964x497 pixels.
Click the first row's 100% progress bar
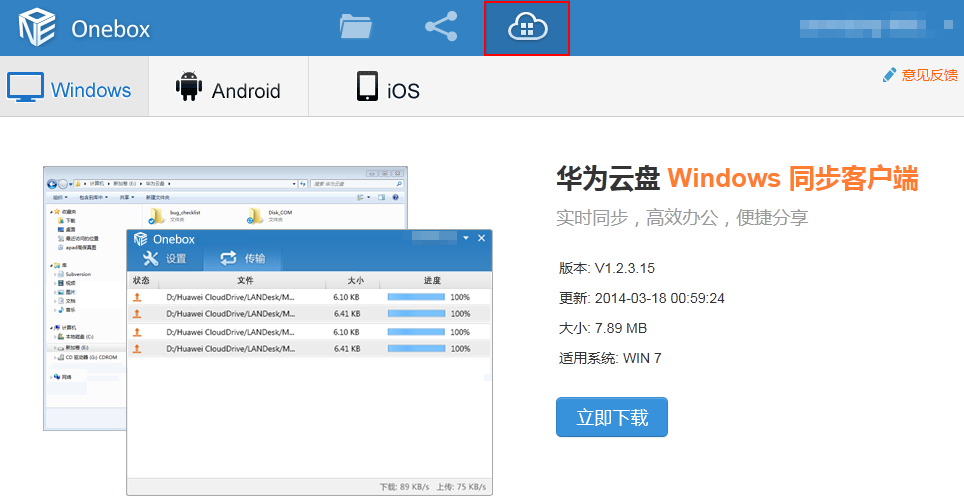[x=416, y=297]
